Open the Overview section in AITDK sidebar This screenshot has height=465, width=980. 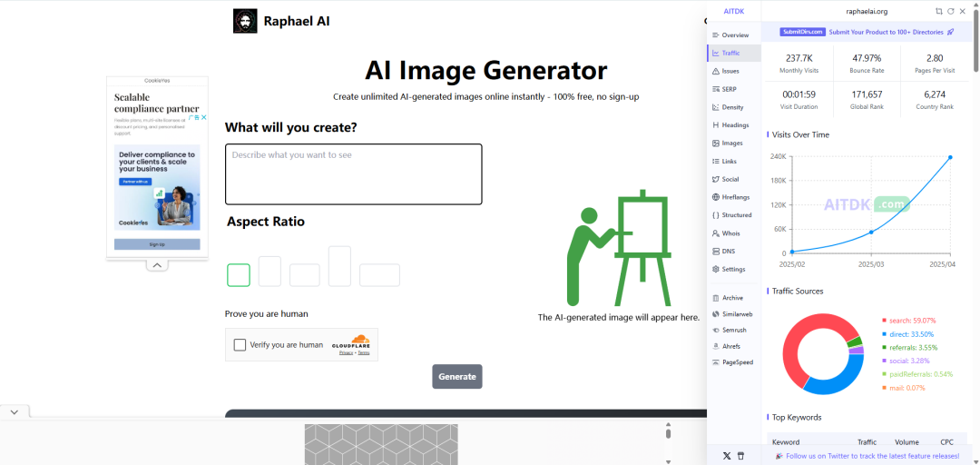734,35
